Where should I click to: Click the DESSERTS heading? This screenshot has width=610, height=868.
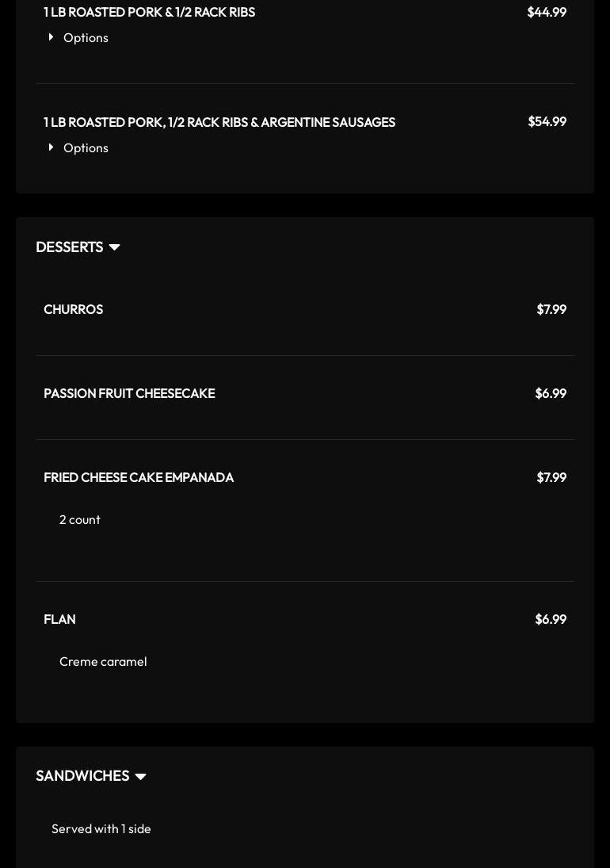click(70, 247)
